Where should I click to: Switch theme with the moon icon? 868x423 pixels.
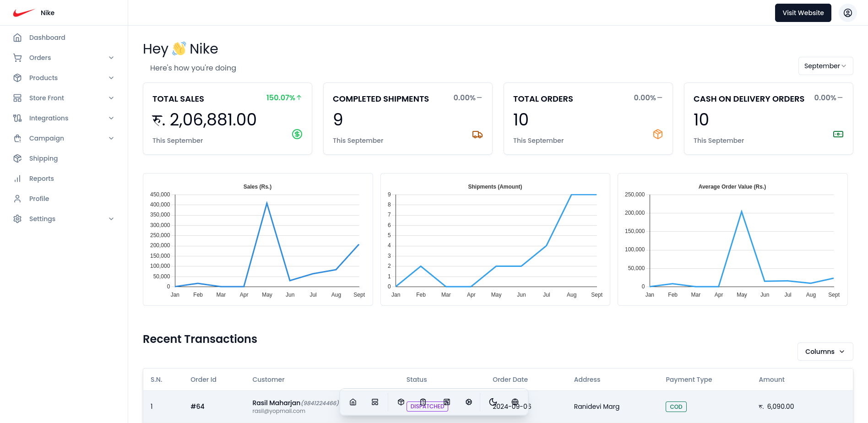tap(493, 402)
